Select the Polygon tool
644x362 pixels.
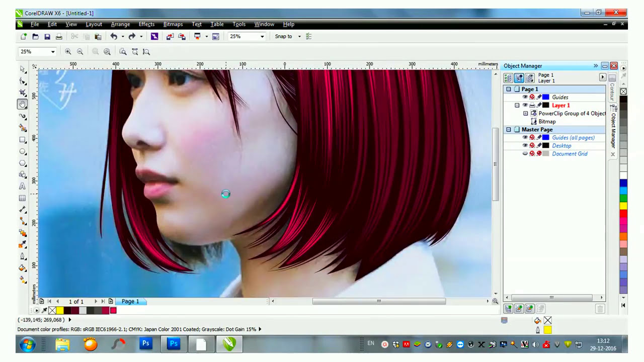pos(23,163)
